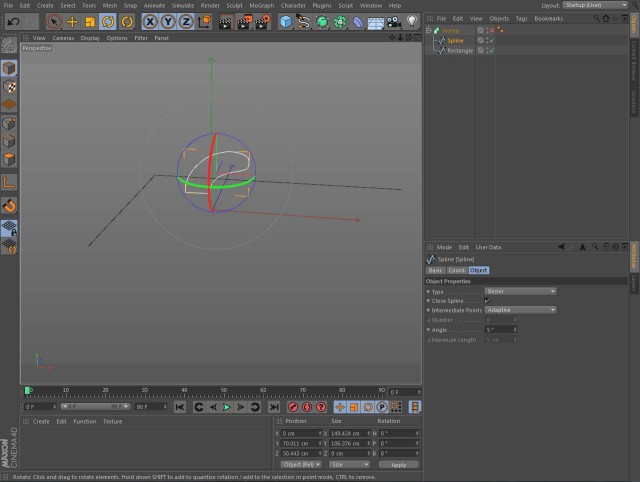Open Intermediate Points dropdown showing Adaptive
This screenshot has height=482, width=640.
click(x=520, y=310)
